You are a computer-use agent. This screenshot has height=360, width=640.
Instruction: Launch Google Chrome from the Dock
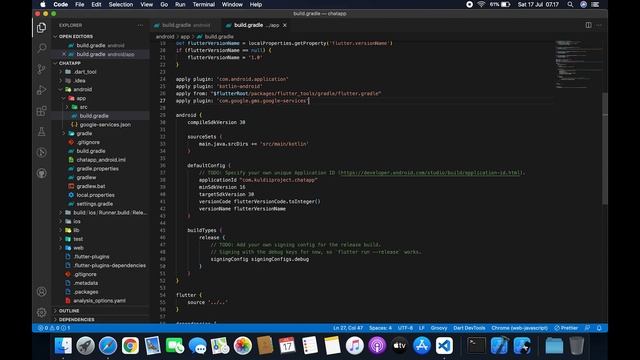pyautogui.click(x=130, y=346)
